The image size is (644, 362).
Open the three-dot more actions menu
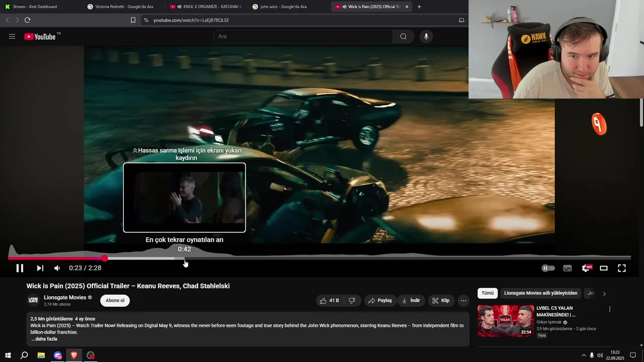tap(463, 301)
